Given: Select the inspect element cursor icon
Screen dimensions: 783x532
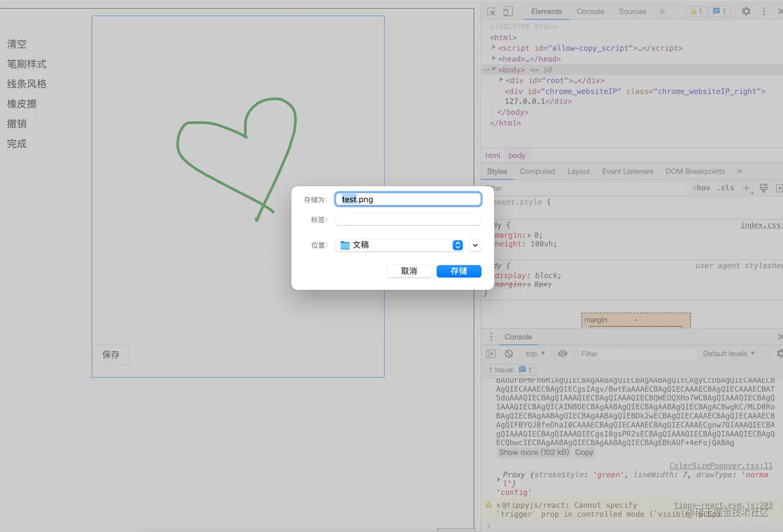Looking at the screenshot, I should coord(491,11).
